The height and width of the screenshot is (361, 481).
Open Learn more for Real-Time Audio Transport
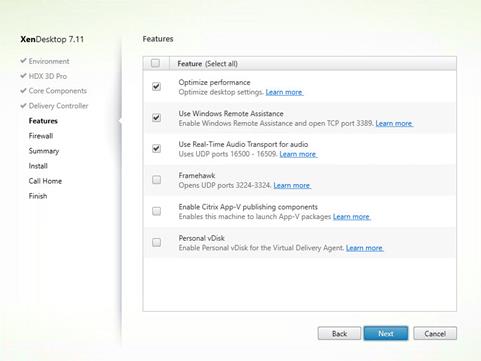coord(298,154)
